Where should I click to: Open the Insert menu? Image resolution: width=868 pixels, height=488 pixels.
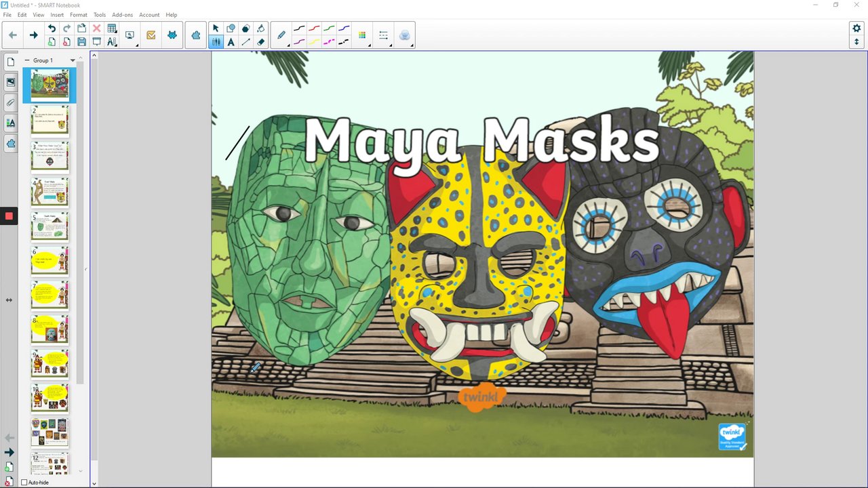[57, 15]
